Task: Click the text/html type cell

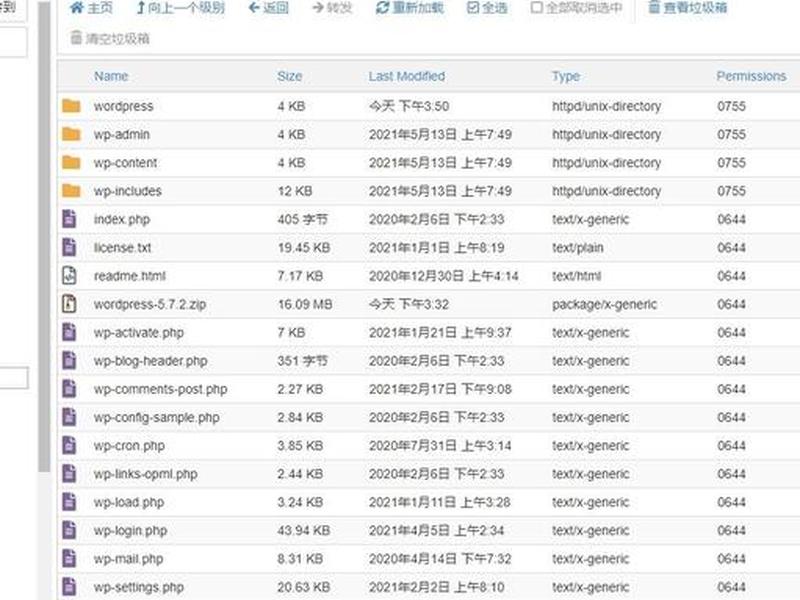Action: pyautogui.click(x=577, y=276)
